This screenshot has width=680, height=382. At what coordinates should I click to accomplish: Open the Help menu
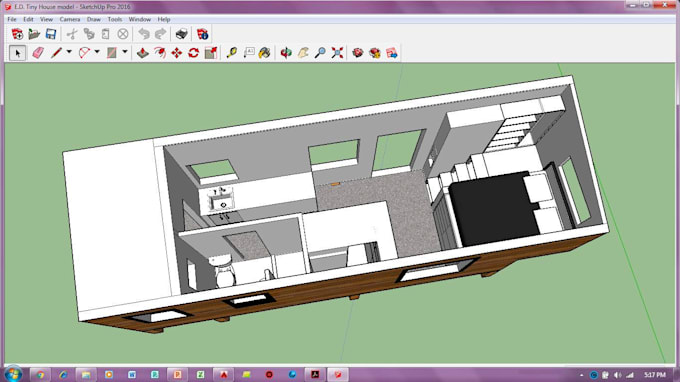pos(163,20)
